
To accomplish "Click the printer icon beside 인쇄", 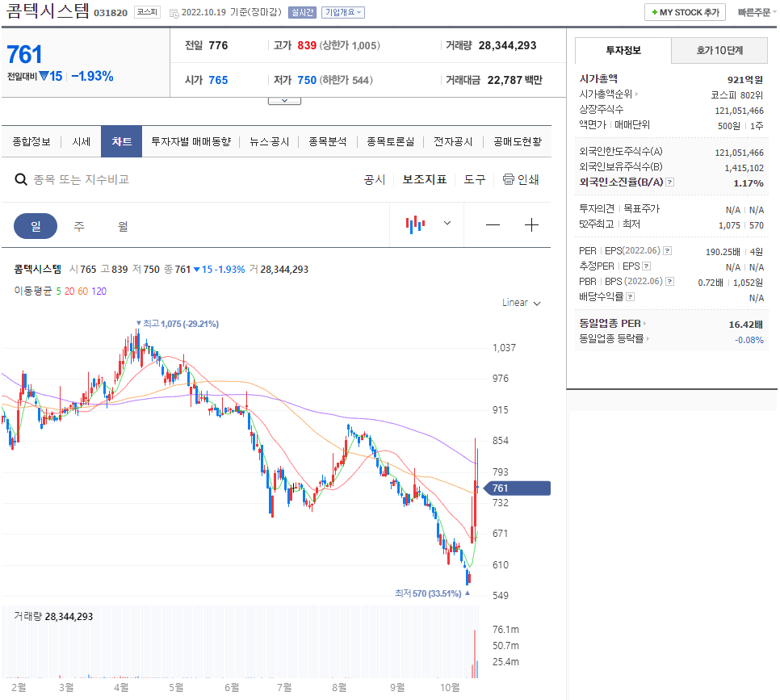I will tap(508, 179).
